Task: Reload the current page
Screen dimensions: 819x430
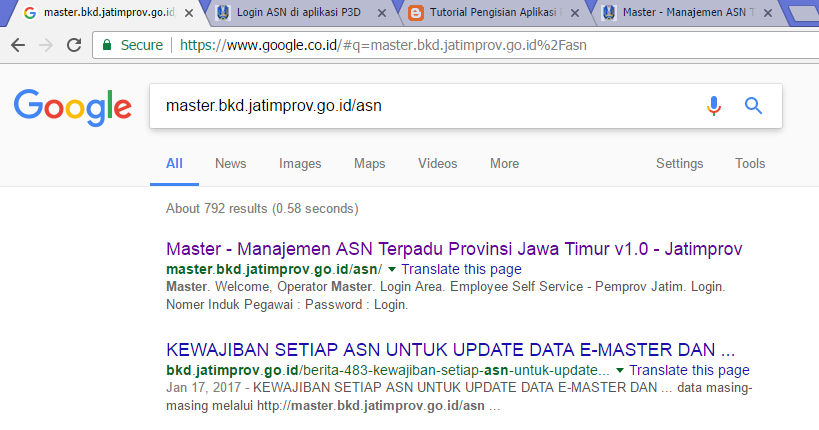Action: pyautogui.click(x=74, y=45)
